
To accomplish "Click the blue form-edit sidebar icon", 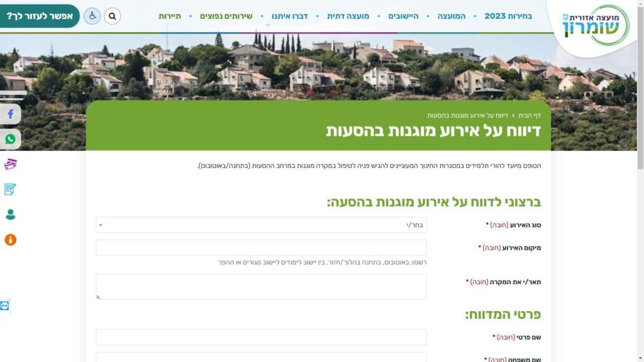I will [11, 189].
